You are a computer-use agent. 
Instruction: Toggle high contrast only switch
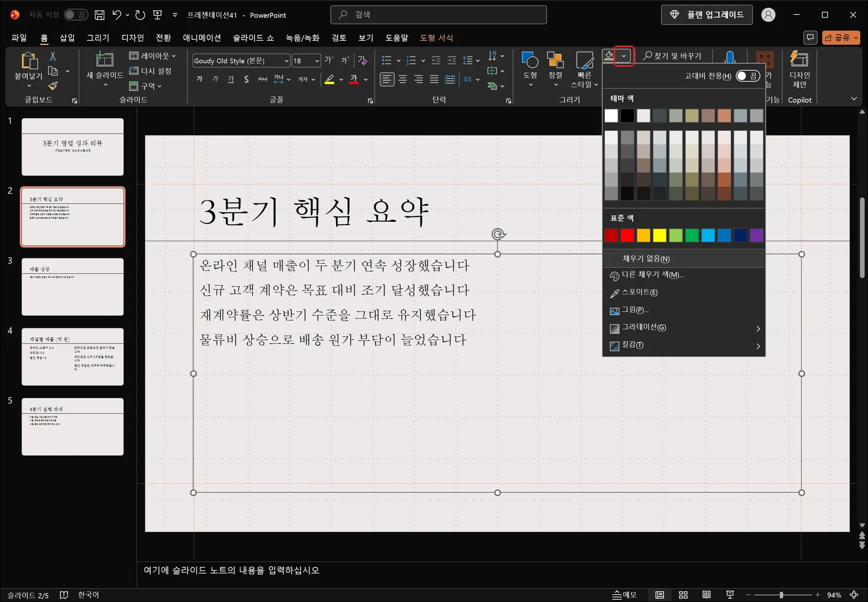click(748, 76)
